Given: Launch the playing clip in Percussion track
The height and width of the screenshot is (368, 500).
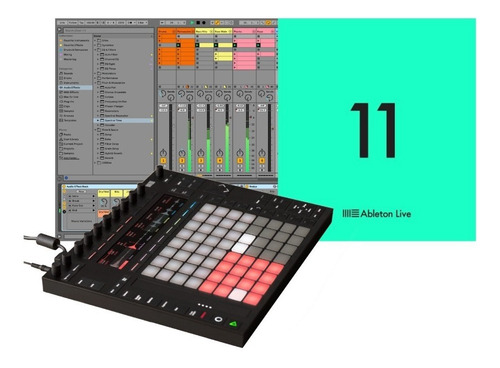Looking at the screenshot, I should [179, 45].
